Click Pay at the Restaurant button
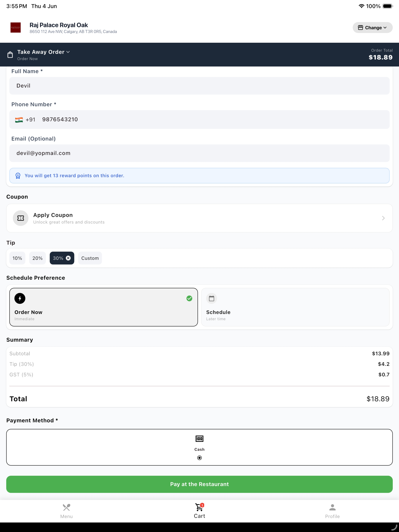Viewport: 399px width, 532px height. click(x=199, y=484)
